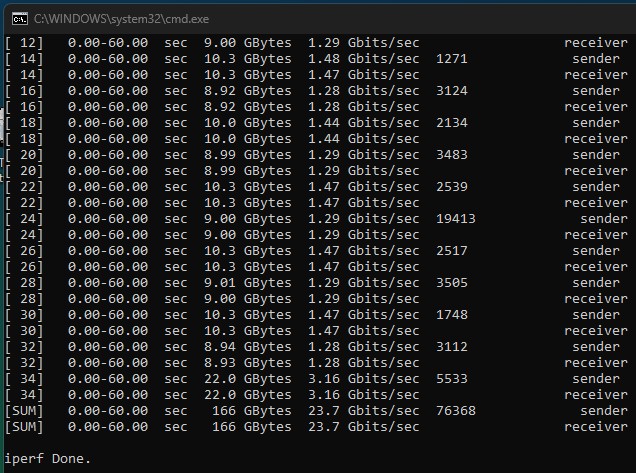Select the retransmit count 5533
This screenshot has width=636, height=473.
click(x=452, y=379)
